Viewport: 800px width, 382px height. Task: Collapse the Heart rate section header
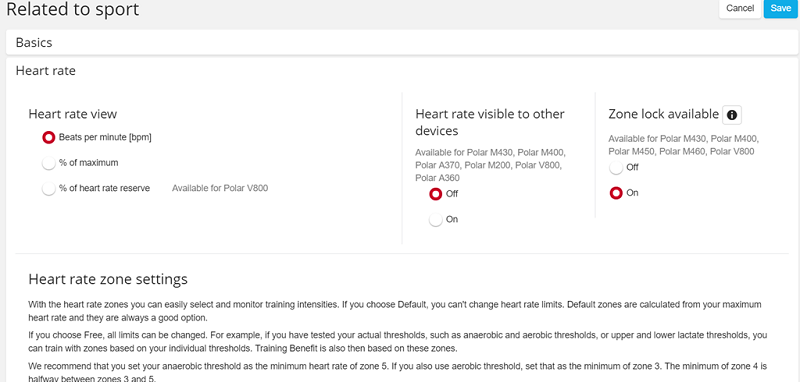click(402, 70)
